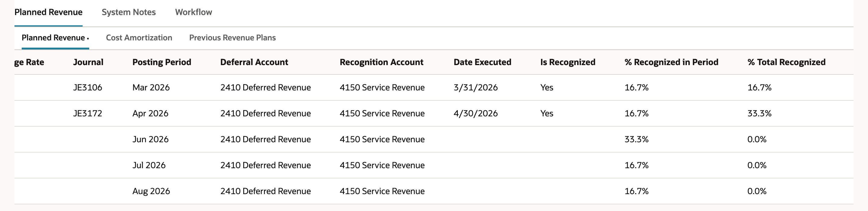Click 16.7% recognized in period, Apr 2026 row

(637, 114)
